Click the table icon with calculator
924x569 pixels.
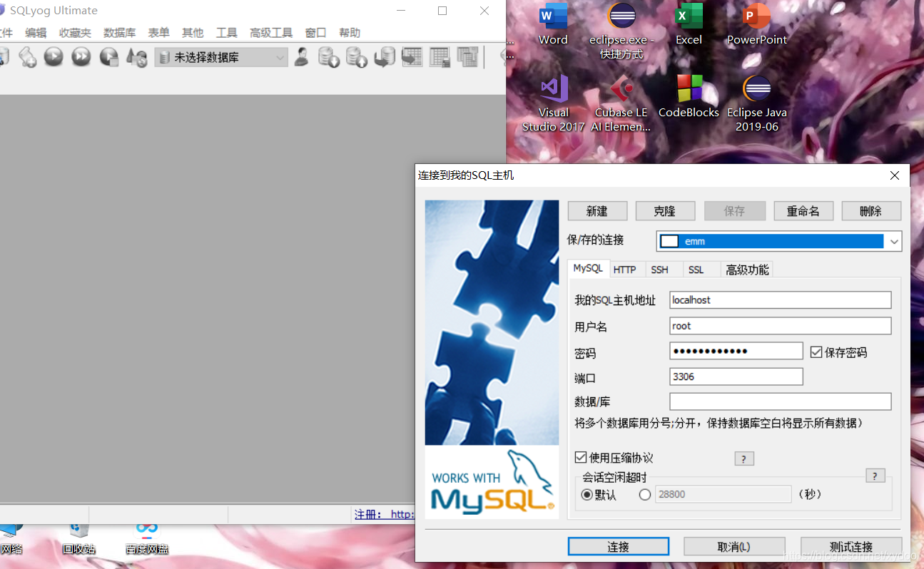[440, 57]
